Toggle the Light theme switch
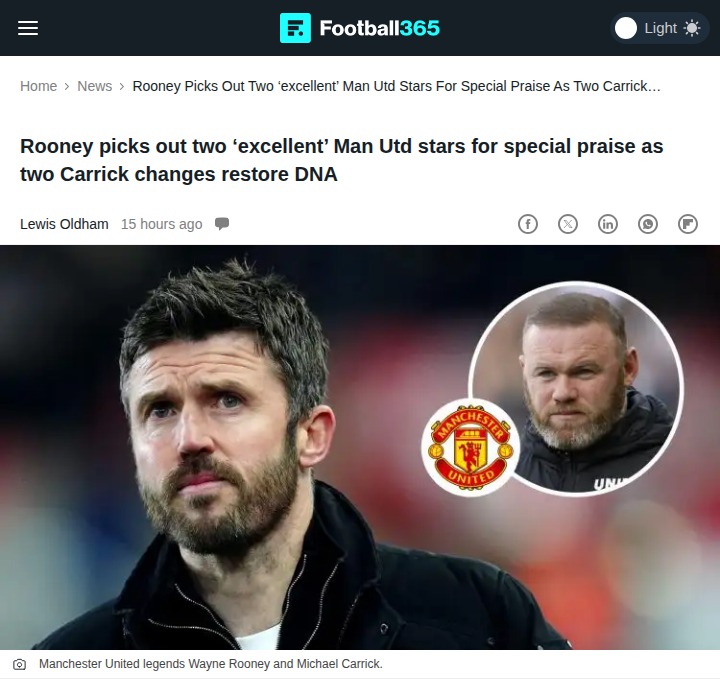720x691 pixels. pos(659,28)
